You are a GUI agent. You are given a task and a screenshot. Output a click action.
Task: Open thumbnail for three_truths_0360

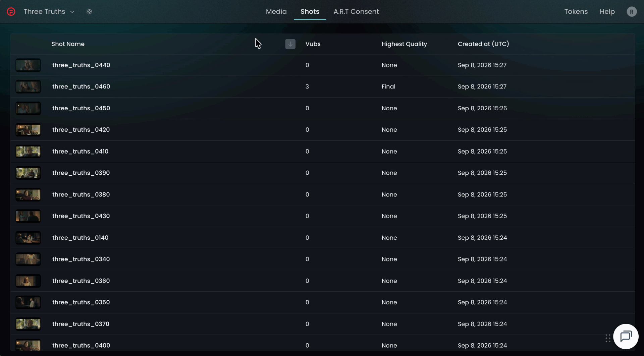(x=28, y=281)
